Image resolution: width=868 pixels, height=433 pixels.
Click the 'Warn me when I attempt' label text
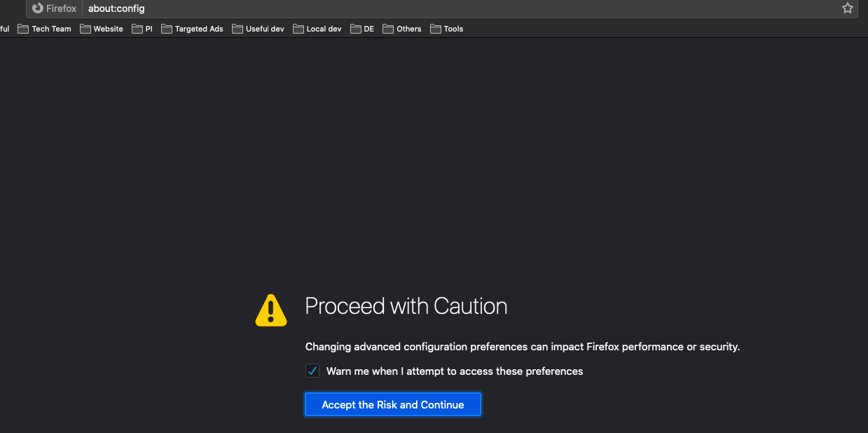point(454,371)
